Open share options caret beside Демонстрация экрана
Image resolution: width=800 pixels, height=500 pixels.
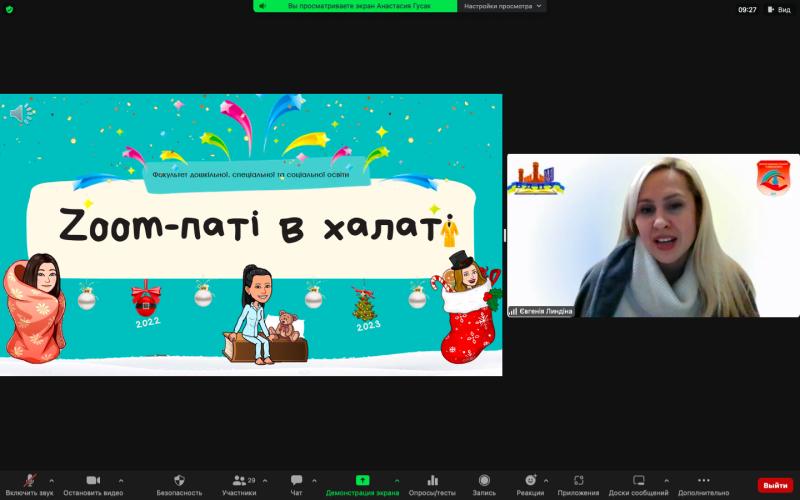pyautogui.click(x=397, y=481)
